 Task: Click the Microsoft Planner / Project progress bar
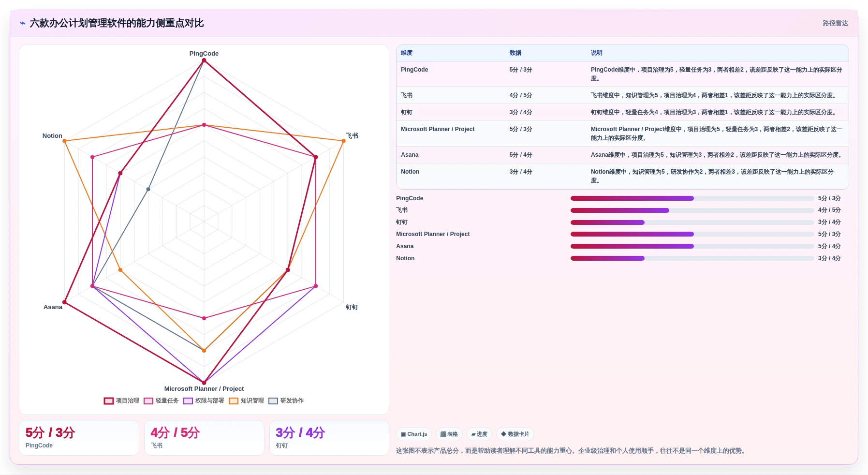tap(692, 234)
